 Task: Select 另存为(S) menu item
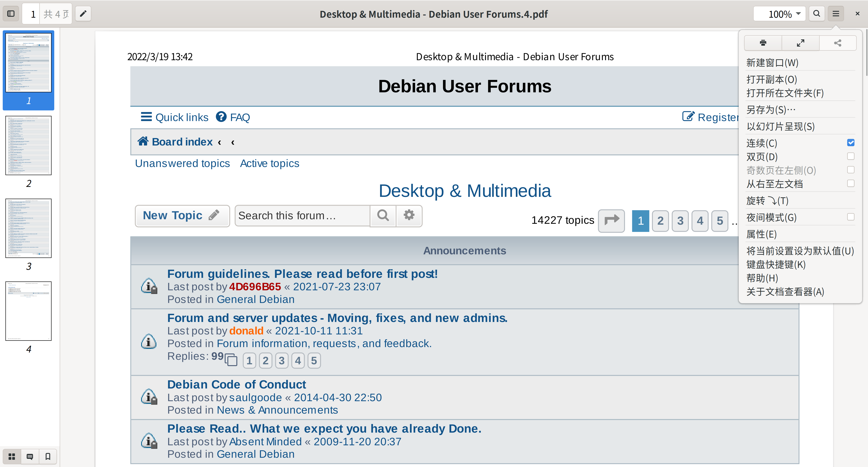[x=800, y=110]
